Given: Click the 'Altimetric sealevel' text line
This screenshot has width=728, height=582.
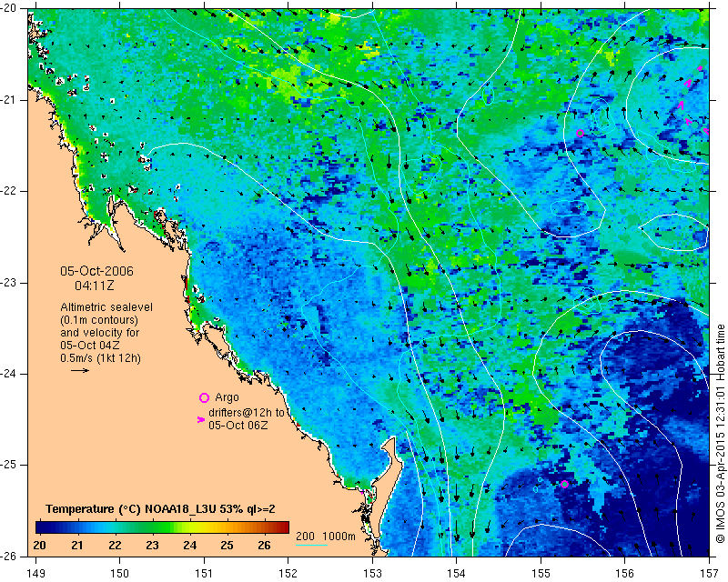Looking at the screenshot, I should (106, 307).
